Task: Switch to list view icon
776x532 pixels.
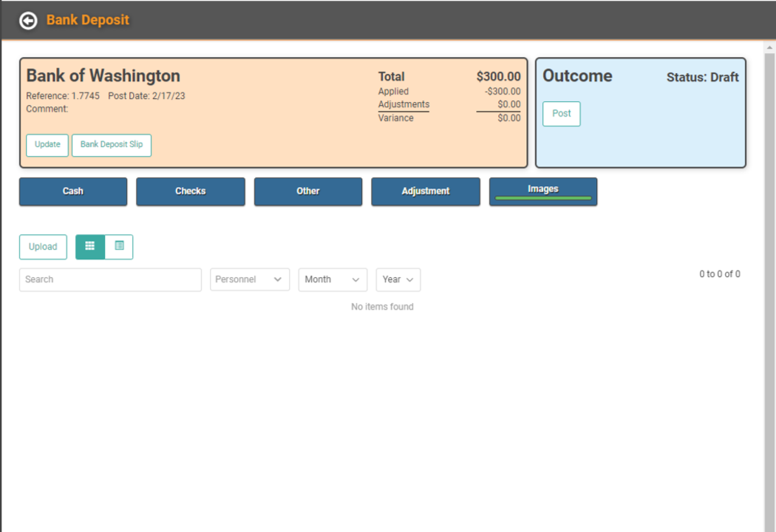Action: coord(119,247)
